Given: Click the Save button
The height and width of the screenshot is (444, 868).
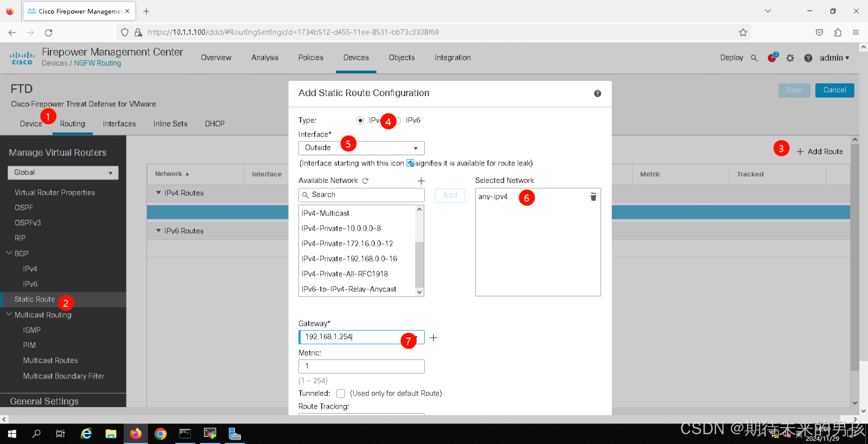Looking at the screenshot, I should tap(794, 90).
